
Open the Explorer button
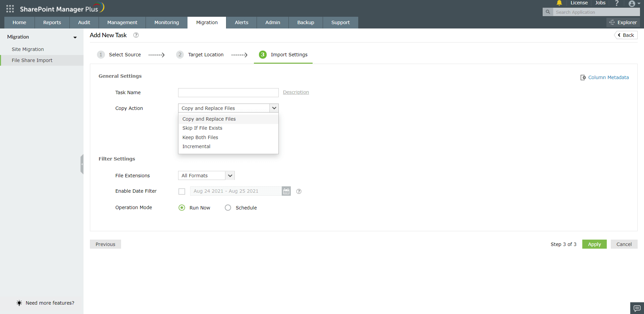point(623,22)
